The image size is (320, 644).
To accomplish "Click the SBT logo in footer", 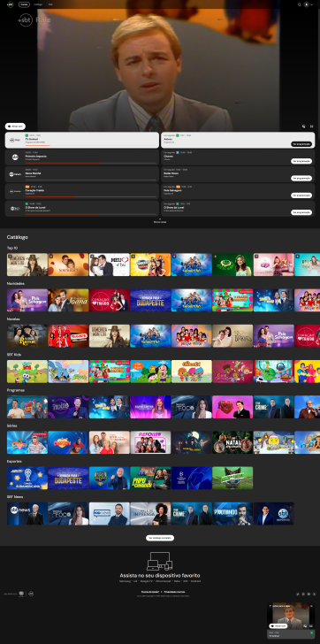I will pos(31,594).
